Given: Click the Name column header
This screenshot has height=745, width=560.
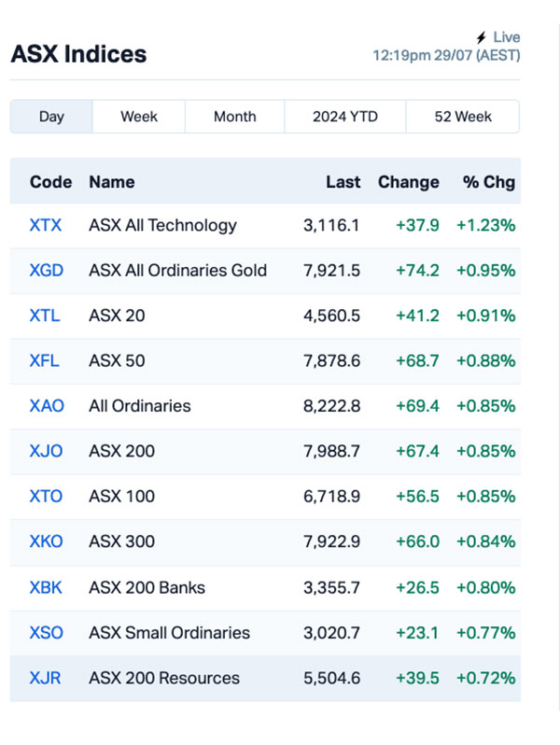Looking at the screenshot, I should coord(112,182).
